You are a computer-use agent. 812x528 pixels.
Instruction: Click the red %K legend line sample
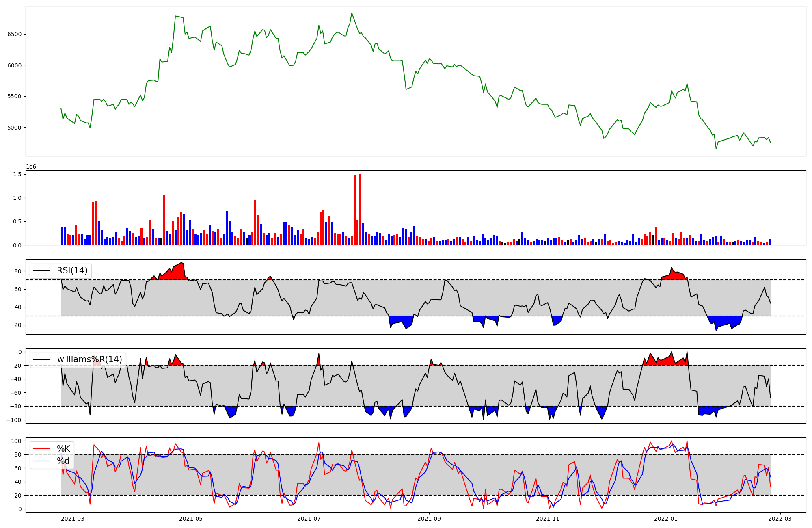[x=42, y=449]
